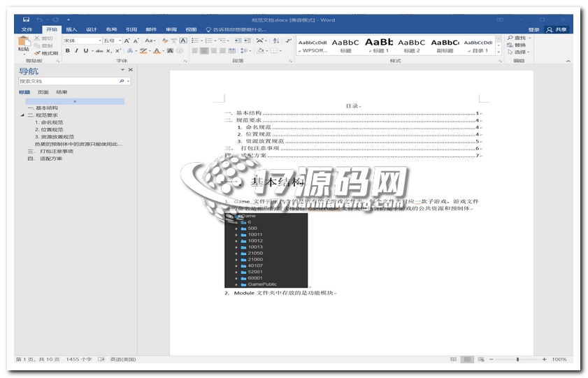Open the font name (宋体) dropdown

click(x=100, y=41)
